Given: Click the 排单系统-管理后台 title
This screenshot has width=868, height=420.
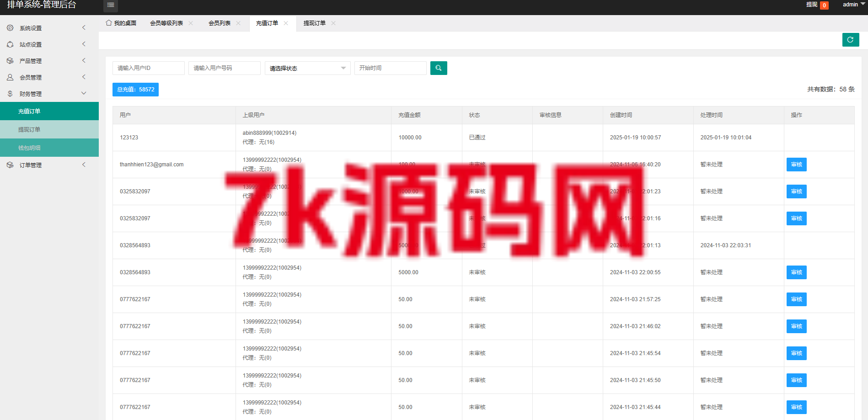Looking at the screenshot, I should pyautogui.click(x=42, y=5).
